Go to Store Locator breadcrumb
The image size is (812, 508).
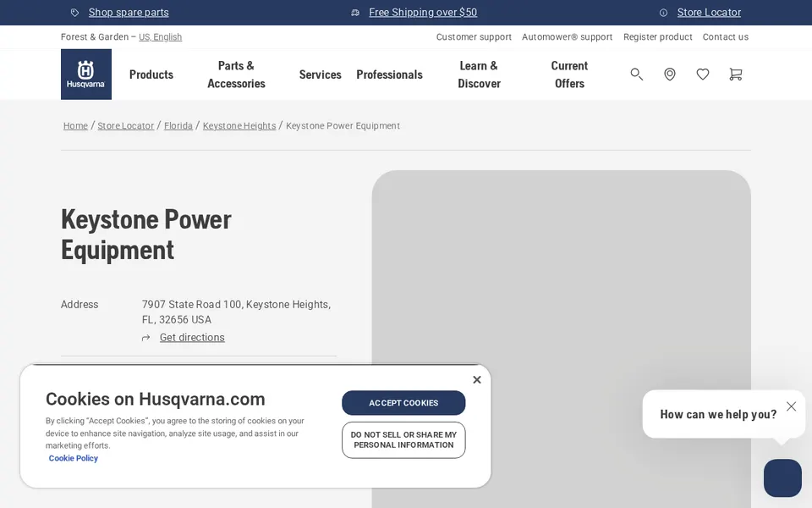[x=126, y=126]
